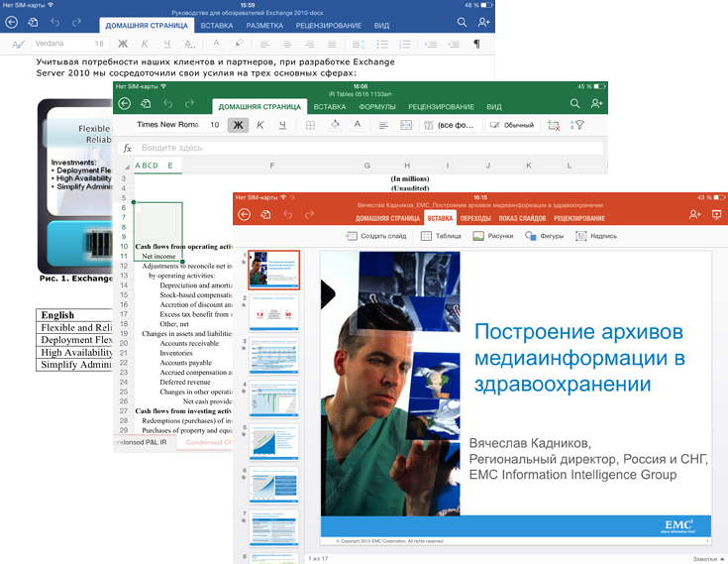Screen dimensions: 728x564
Task: Switch to ВСТАВКА tab in Word
Action: click(x=217, y=26)
